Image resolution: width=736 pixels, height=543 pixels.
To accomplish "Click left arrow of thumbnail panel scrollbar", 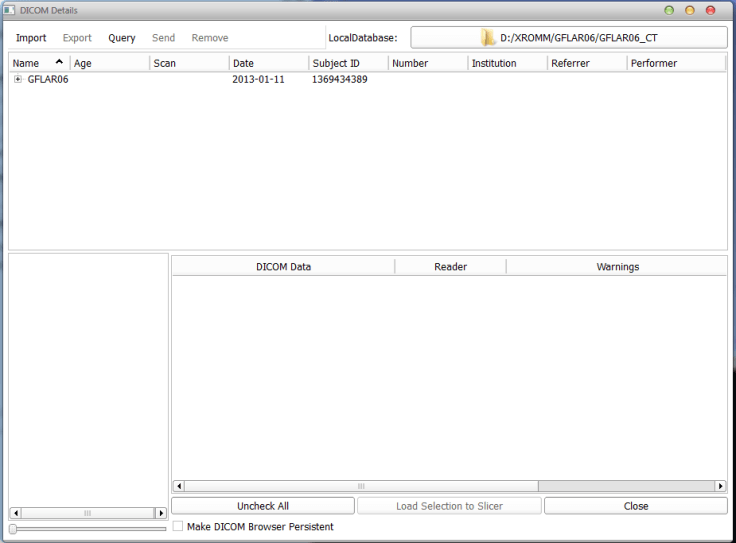I will [15, 513].
